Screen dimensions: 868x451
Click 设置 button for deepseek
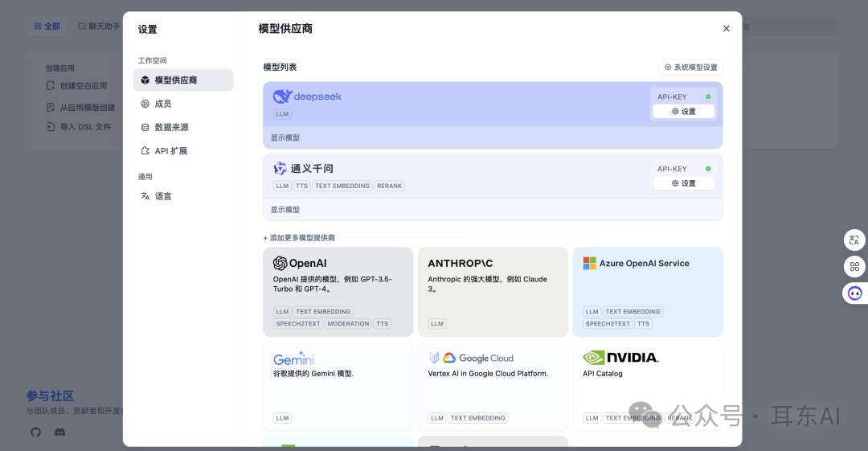(x=684, y=112)
